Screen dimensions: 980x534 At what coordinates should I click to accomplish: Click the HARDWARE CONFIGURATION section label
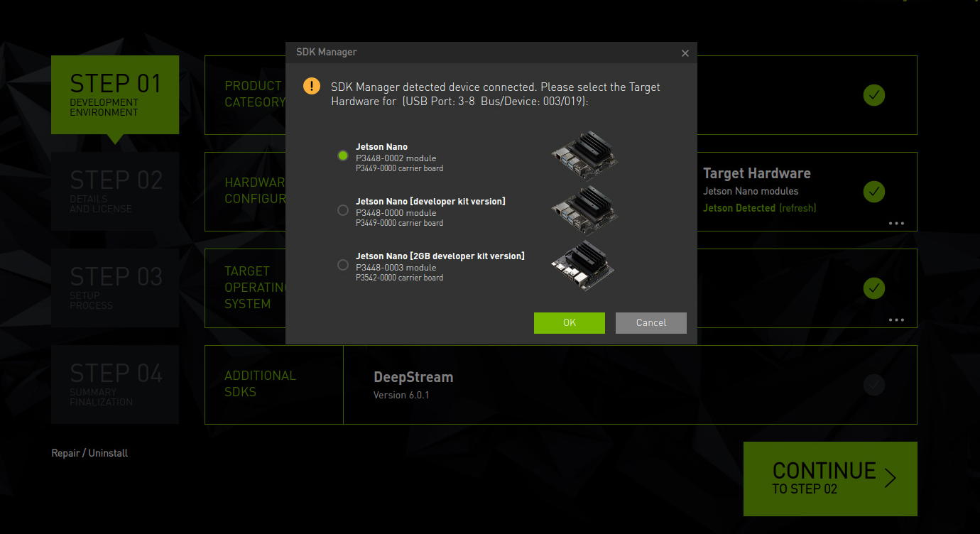pyautogui.click(x=255, y=190)
